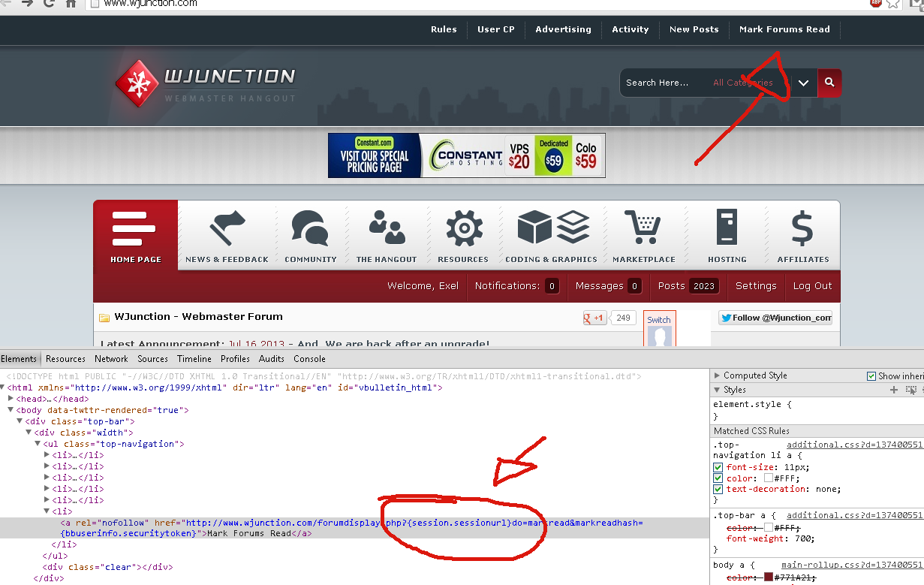
Task: Open the User CP link
Action: (x=496, y=29)
